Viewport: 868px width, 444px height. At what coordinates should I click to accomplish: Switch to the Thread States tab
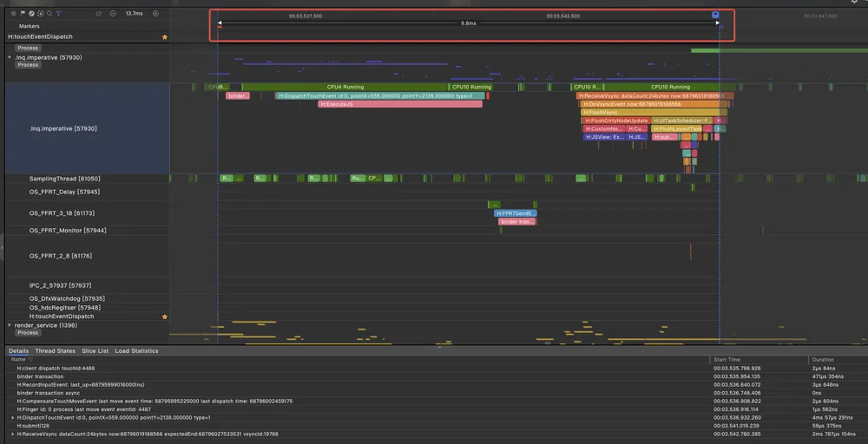pyautogui.click(x=55, y=350)
